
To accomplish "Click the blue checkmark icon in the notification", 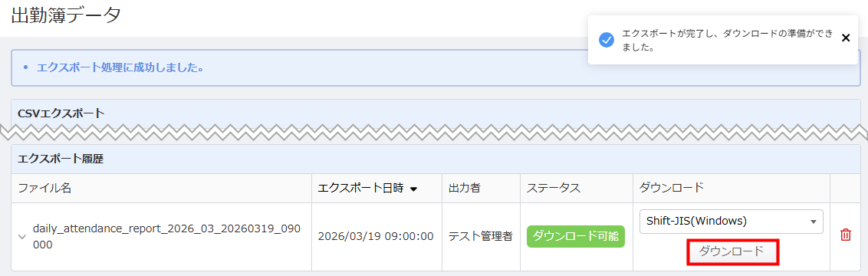I will click(x=607, y=40).
